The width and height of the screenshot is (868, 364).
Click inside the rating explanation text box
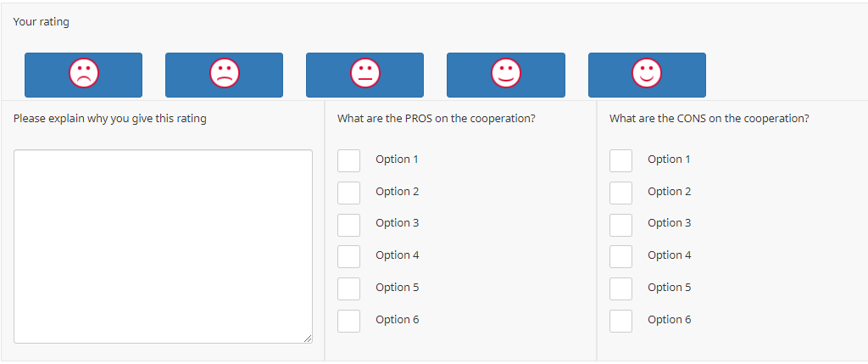[163, 246]
